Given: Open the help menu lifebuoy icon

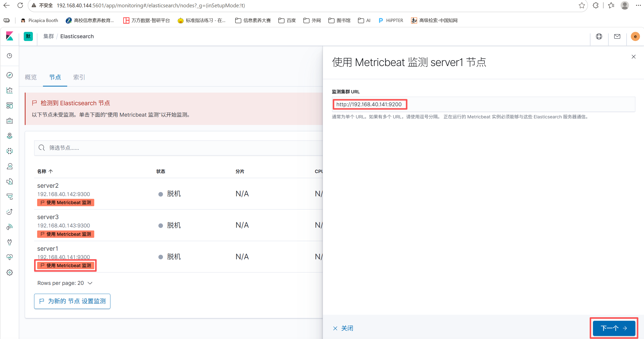Looking at the screenshot, I should pos(599,36).
